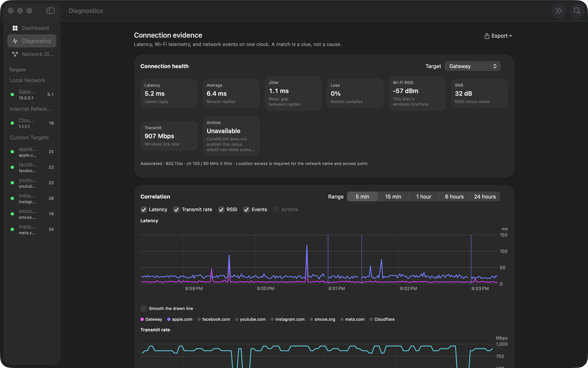Select the meta.com target in sidebar
Viewport: 588px width, 368px height.
pyautogui.click(x=32, y=229)
